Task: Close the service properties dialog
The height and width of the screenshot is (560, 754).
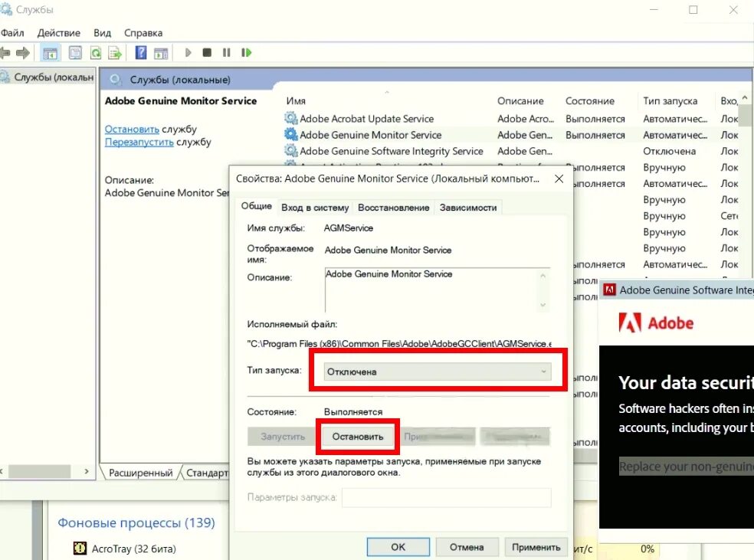Action: point(559,178)
